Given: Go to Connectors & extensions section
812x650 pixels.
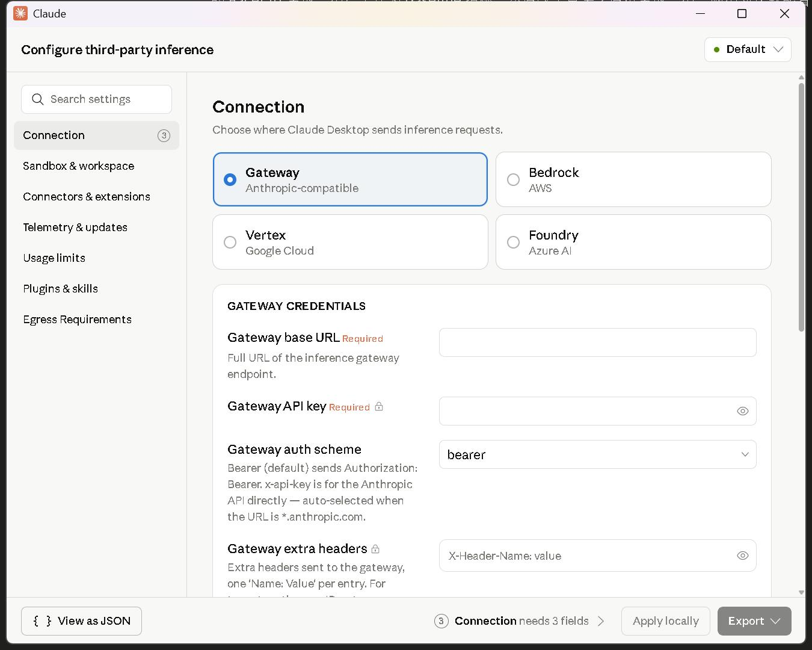Looking at the screenshot, I should (96, 197).
